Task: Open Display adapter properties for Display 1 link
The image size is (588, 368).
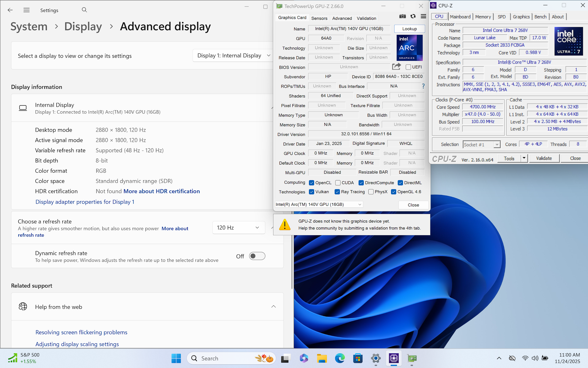Action: coord(85,202)
